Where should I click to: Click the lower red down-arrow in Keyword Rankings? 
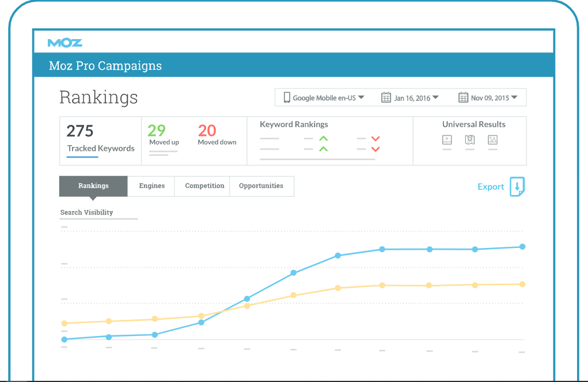point(375,149)
